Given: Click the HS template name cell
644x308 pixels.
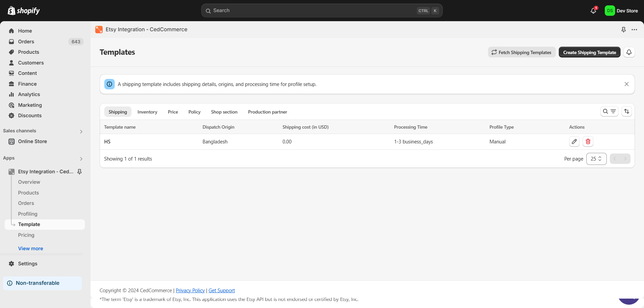Looking at the screenshot, I should pos(107,142).
